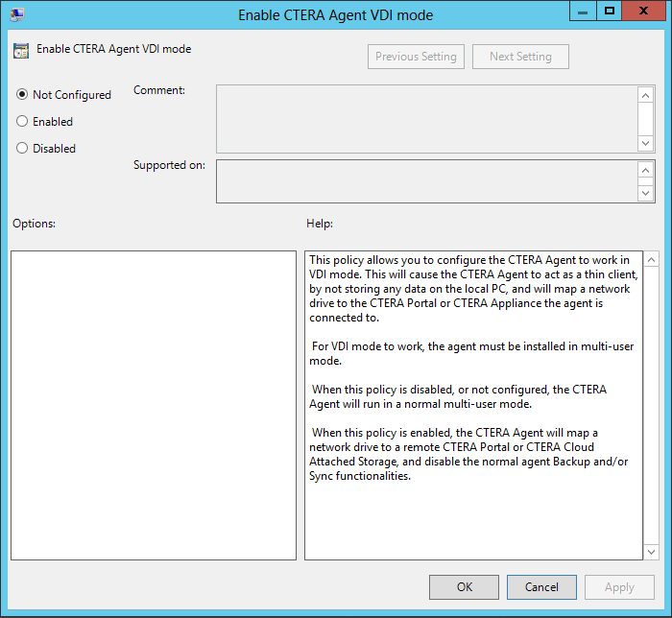Minimize the policy dialog window
The height and width of the screenshot is (618, 672).
pyautogui.click(x=583, y=12)
